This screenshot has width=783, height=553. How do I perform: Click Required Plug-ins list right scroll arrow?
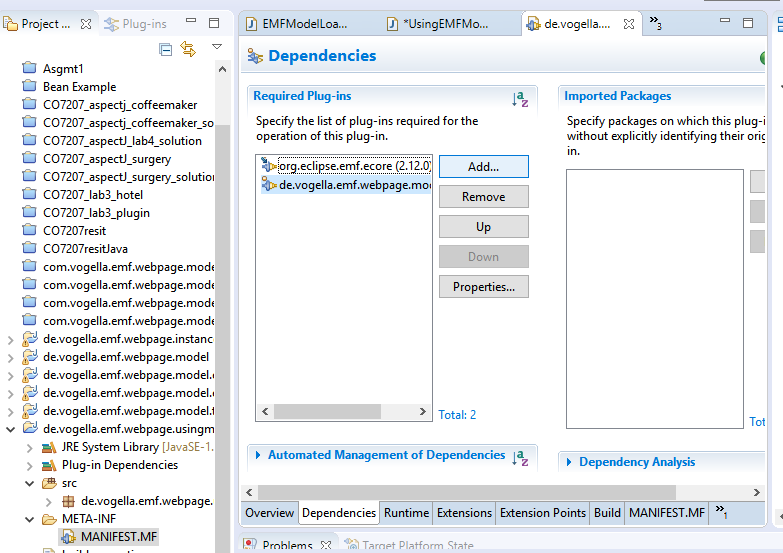point(422,412)
